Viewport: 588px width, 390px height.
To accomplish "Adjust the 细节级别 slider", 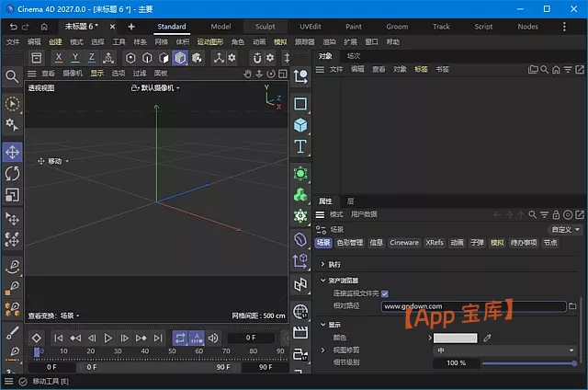I will click(529, 363).
